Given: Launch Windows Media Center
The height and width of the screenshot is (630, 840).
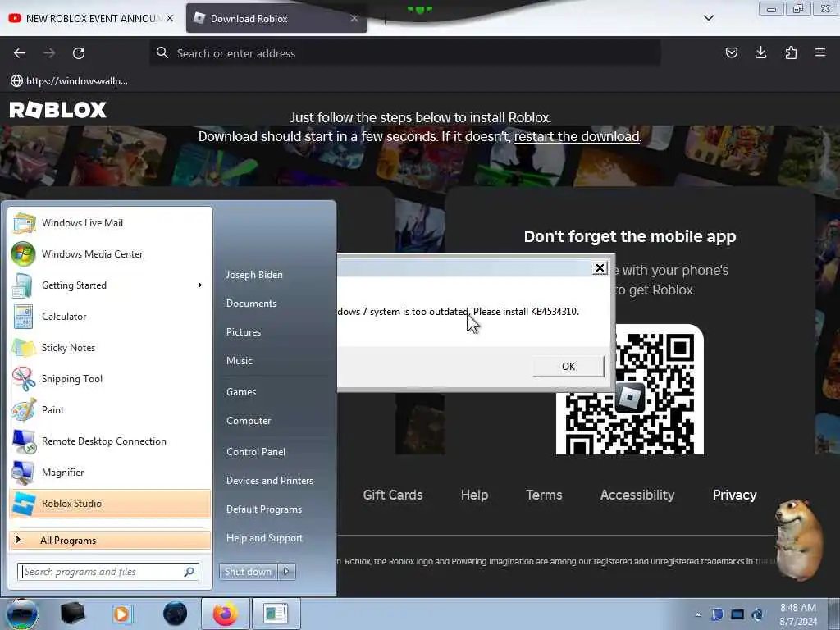Looking at the screenshot, I should pos(110,254).
